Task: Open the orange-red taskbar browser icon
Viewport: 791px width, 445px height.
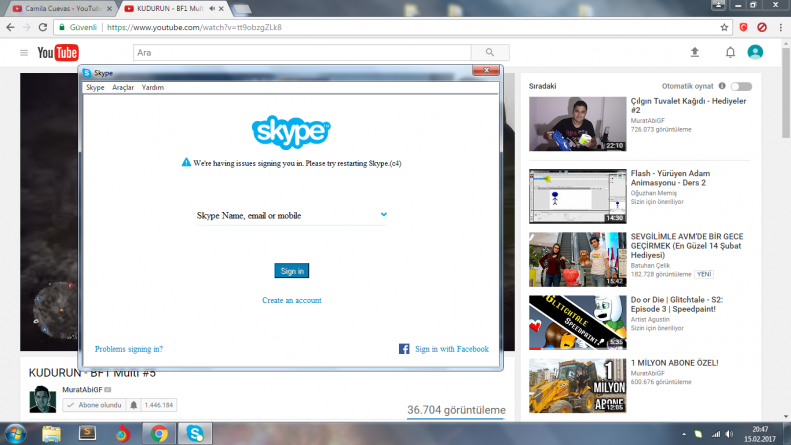Action: [x=123, y=434]
